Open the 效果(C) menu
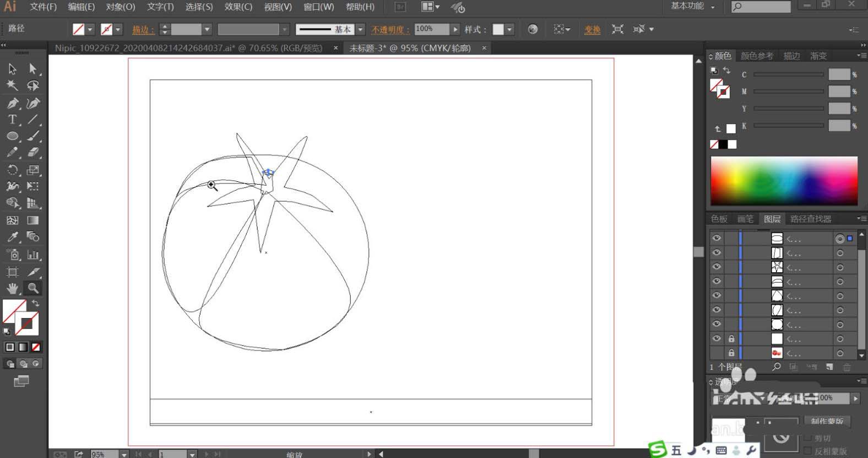 pos(238,7)
